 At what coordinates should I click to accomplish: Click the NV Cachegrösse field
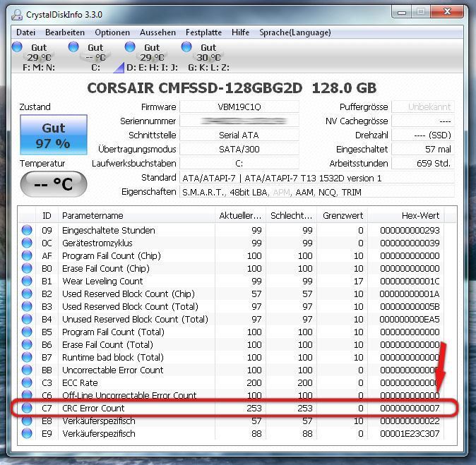[x=423, y=121]
